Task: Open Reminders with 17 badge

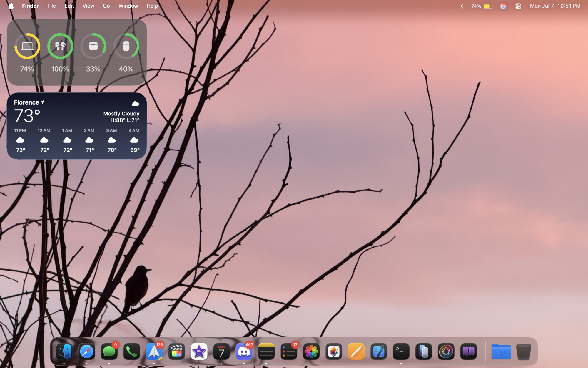Action: coord(289,352)
